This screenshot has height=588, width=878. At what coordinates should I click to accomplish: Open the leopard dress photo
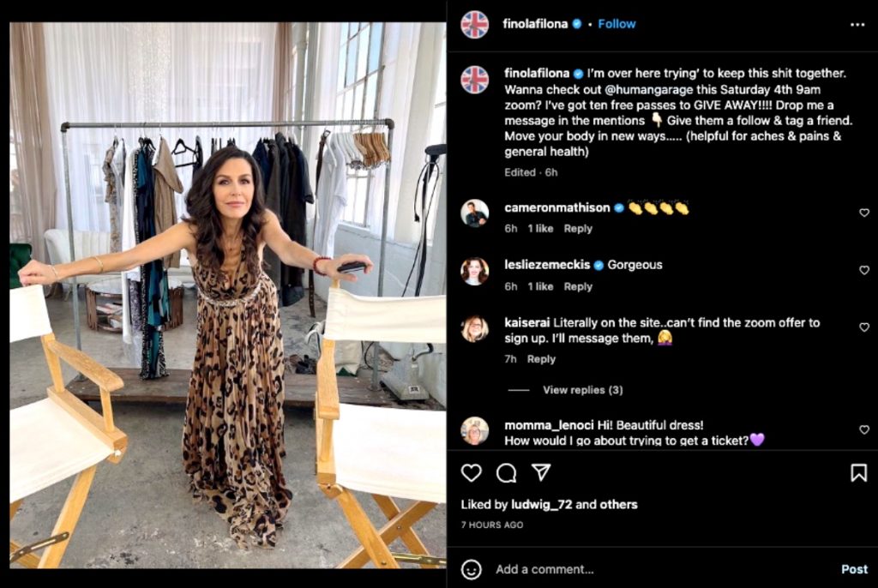[228, 295]
